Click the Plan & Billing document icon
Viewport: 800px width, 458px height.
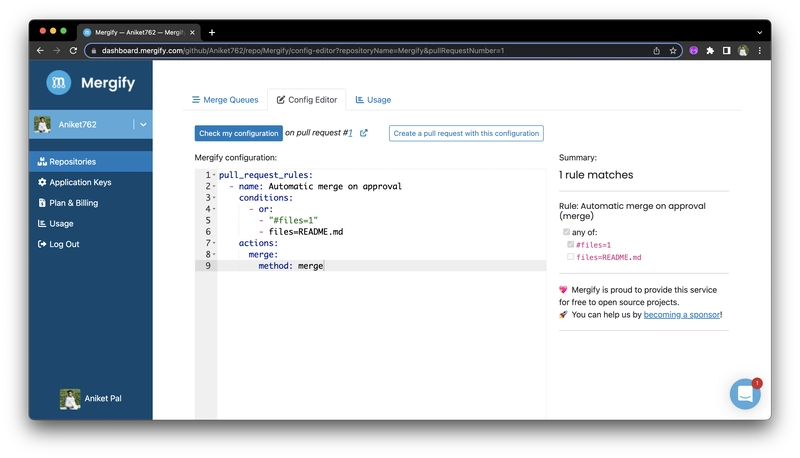[x=42, y=203]
